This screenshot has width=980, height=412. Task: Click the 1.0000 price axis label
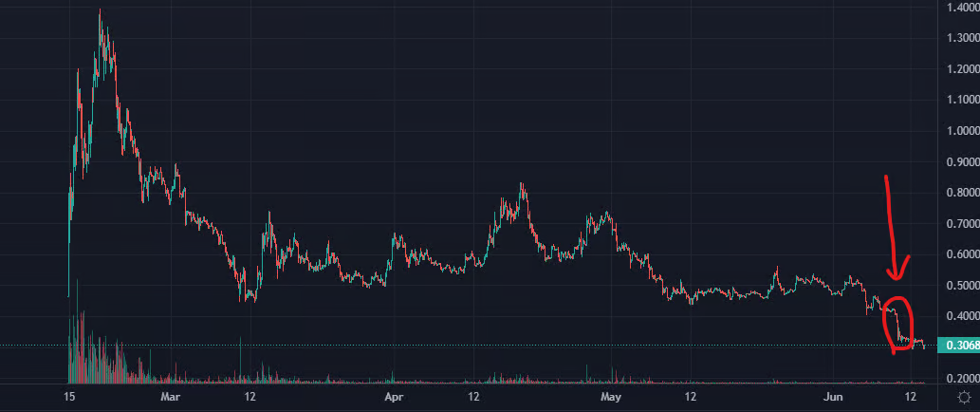point(958,131)
